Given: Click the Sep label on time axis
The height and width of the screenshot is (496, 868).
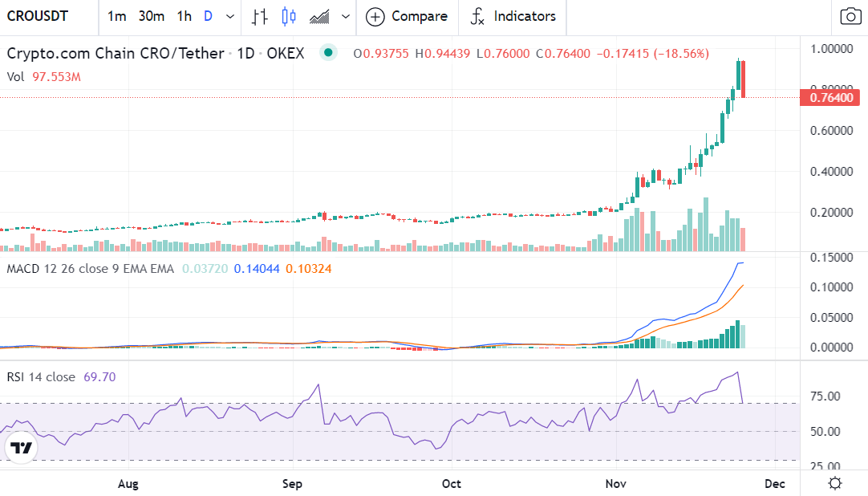Looking at the screenshot, I should (292, 484).
